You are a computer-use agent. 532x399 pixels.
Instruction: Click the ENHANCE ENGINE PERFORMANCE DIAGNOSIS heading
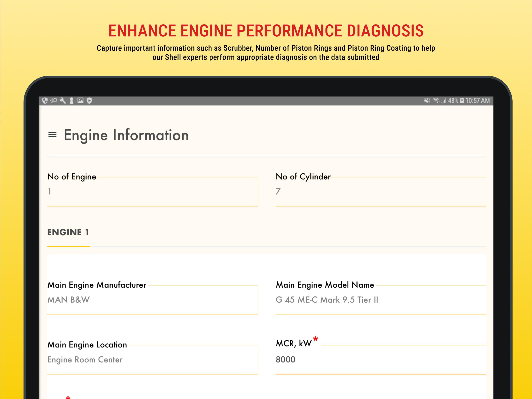coord(266,31)
